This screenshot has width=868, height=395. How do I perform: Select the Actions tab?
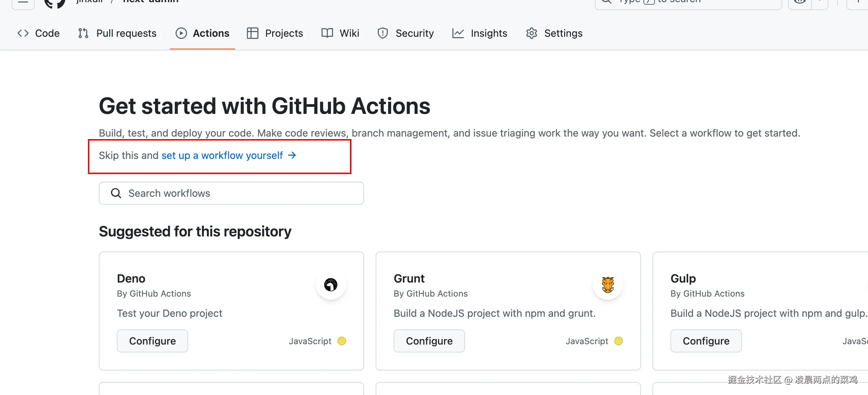pos(202,33)
